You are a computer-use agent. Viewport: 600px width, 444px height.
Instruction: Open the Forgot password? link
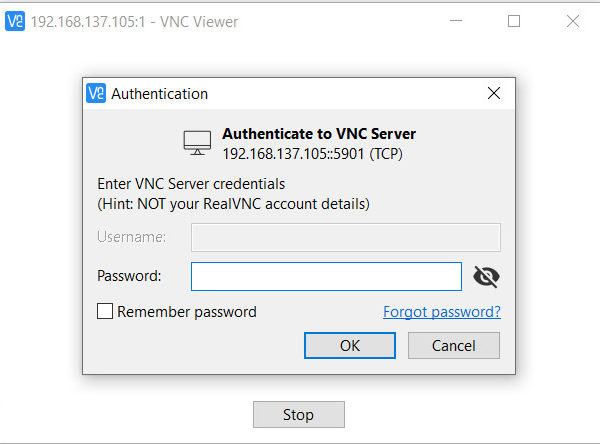click(x=442, y=312)
